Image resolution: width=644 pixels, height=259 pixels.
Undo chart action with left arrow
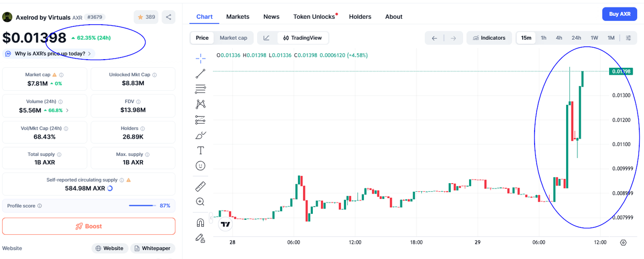click(434, 38)
